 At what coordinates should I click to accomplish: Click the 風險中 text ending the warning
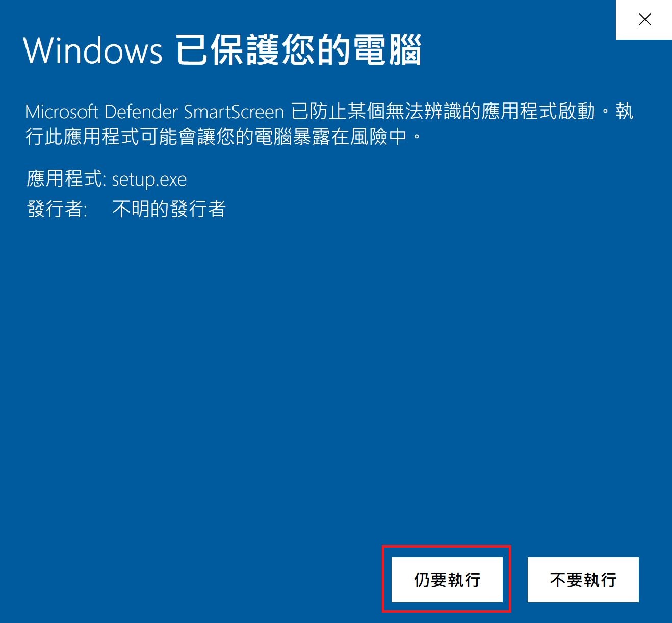378,136
